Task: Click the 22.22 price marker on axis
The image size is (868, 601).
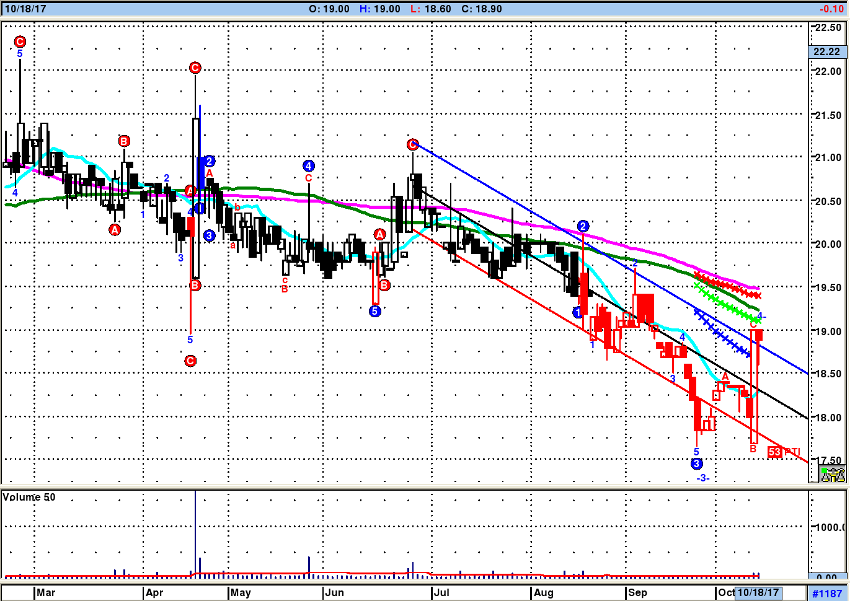Action: (827, 52)
